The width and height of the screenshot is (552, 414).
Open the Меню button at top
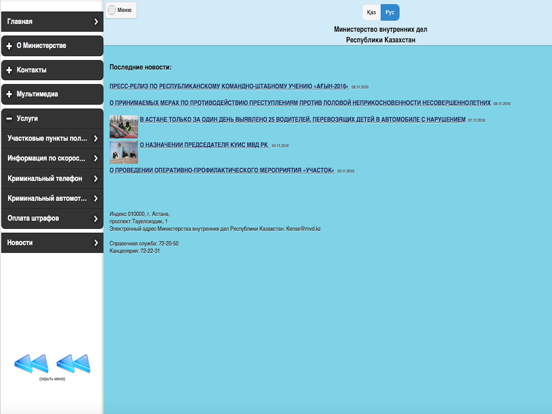(121, 10)
